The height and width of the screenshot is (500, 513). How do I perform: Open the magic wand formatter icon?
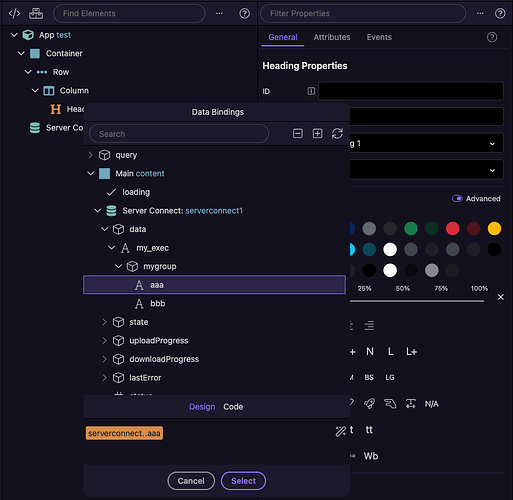pos(341,431)
